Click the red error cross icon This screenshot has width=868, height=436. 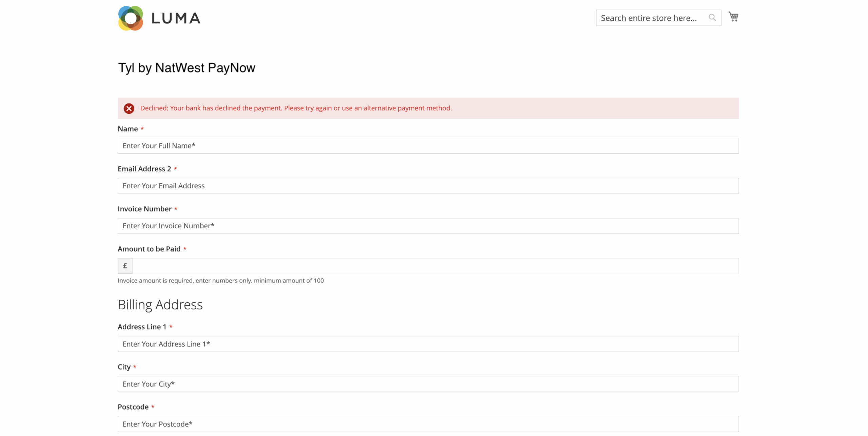(129, 108)
